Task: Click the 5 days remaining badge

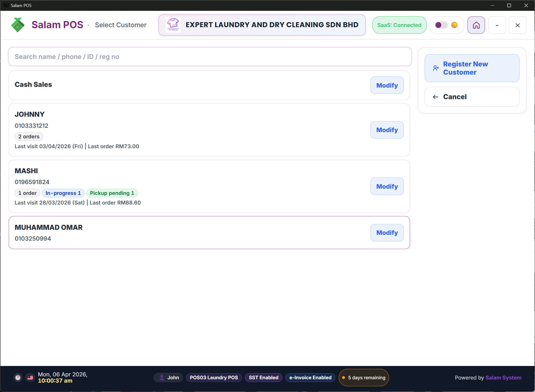Action: click(364, 378)
